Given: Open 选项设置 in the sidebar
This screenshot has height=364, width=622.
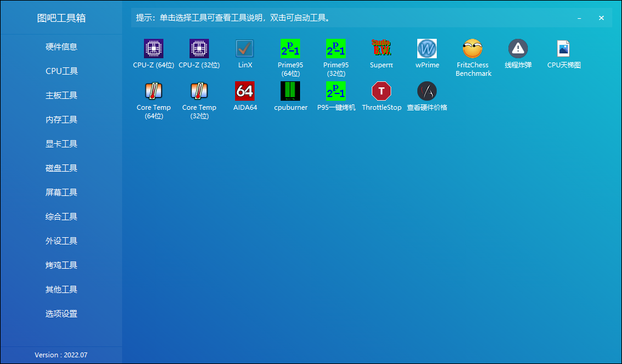Looking at the screenshot, I should [x=61, y=314].
